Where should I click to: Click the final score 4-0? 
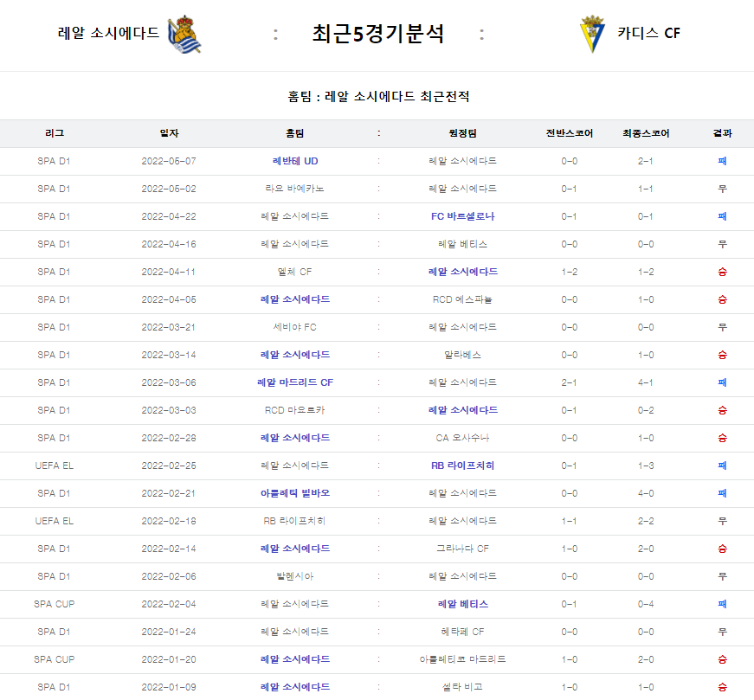pos(646,493)
